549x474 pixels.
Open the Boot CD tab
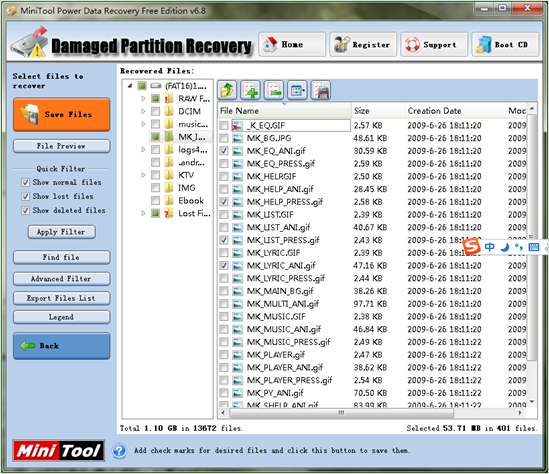[x=505, y=44]
